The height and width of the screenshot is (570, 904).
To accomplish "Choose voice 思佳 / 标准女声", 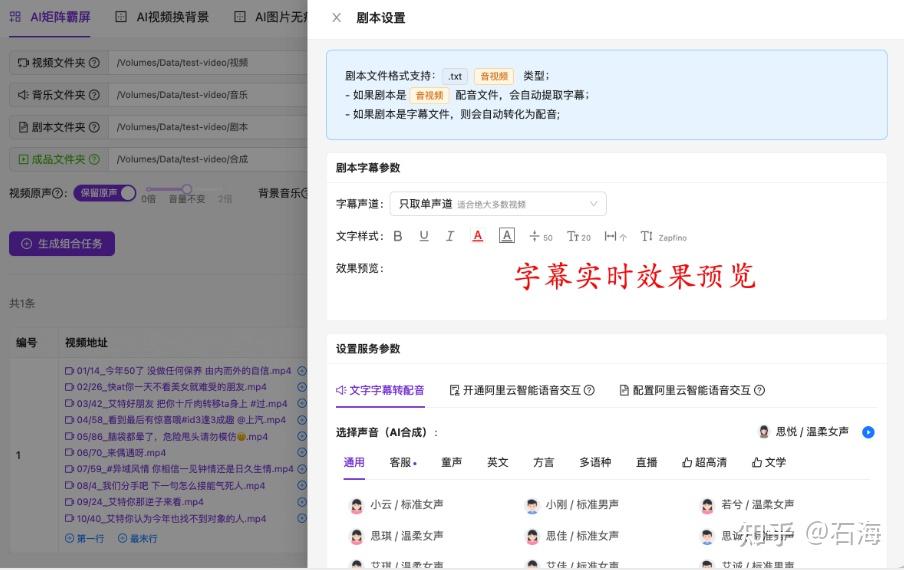I will [572, 536].
